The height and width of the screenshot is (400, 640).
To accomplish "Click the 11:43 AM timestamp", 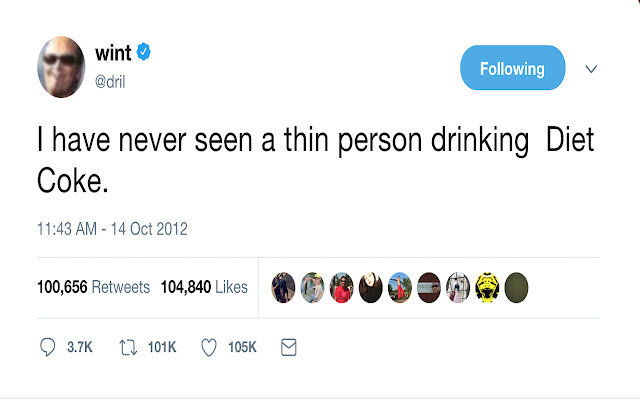I will pyautogui.click(x=112, y=229).
